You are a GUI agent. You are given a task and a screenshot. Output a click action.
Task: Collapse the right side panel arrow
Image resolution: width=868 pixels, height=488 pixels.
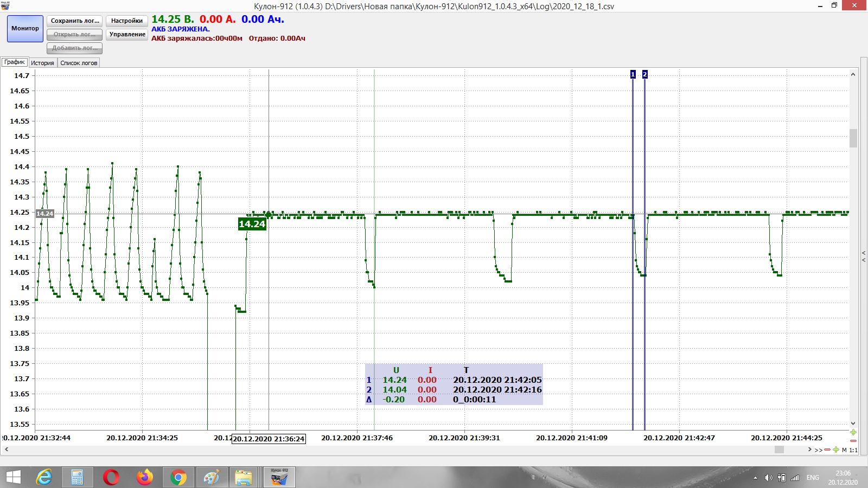[x=864, y=256]
